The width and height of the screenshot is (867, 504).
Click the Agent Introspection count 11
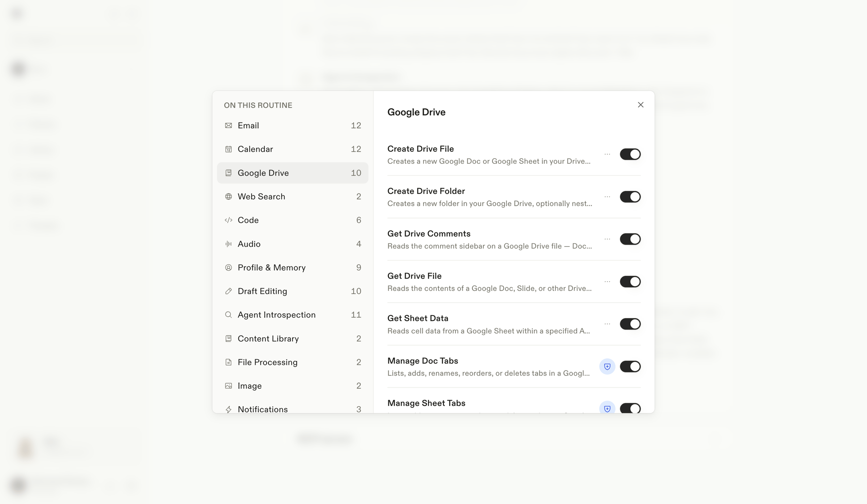[x=356, y=315]
